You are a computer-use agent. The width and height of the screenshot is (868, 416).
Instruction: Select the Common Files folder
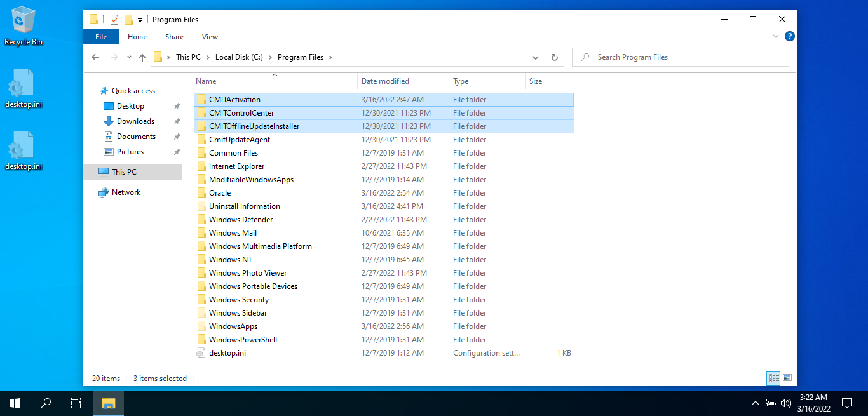tap(383, 153)
